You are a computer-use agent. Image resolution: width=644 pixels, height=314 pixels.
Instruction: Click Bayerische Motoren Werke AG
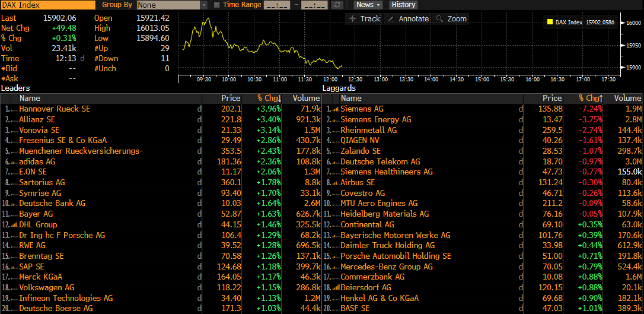396,236
